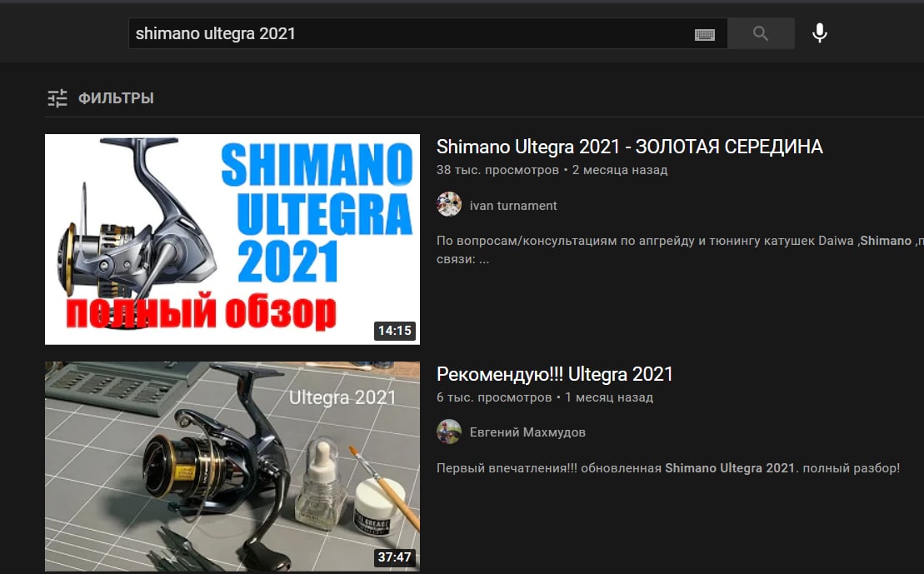Open the Ultegra 2021 workbench video thumbnail
Image resolution: width=924 pixels, height=574 pixels.
[x=232, y=467]
